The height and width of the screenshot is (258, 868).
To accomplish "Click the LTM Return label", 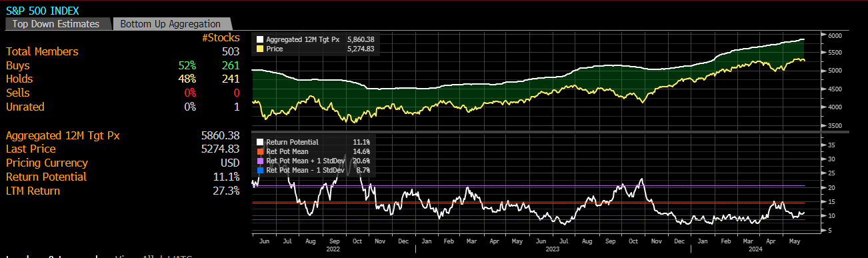I will [33, 191].
